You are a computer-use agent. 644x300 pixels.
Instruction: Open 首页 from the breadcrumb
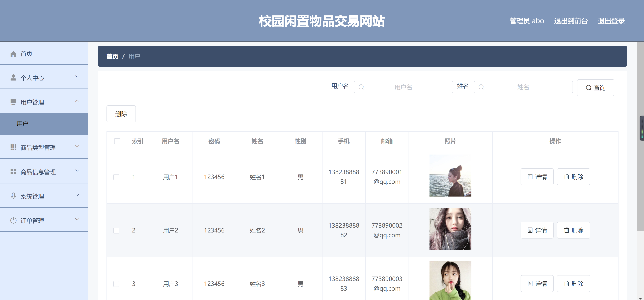pos(112,56)
